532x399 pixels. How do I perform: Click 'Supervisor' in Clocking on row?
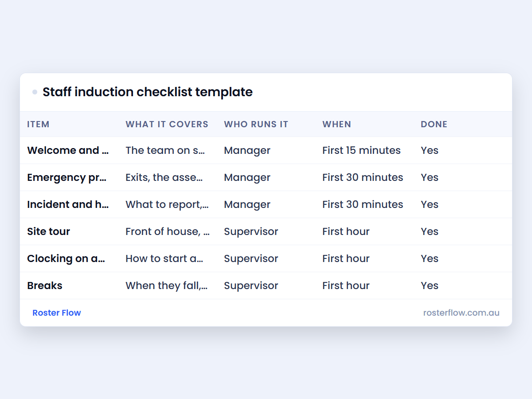click(x=251, y=258)
